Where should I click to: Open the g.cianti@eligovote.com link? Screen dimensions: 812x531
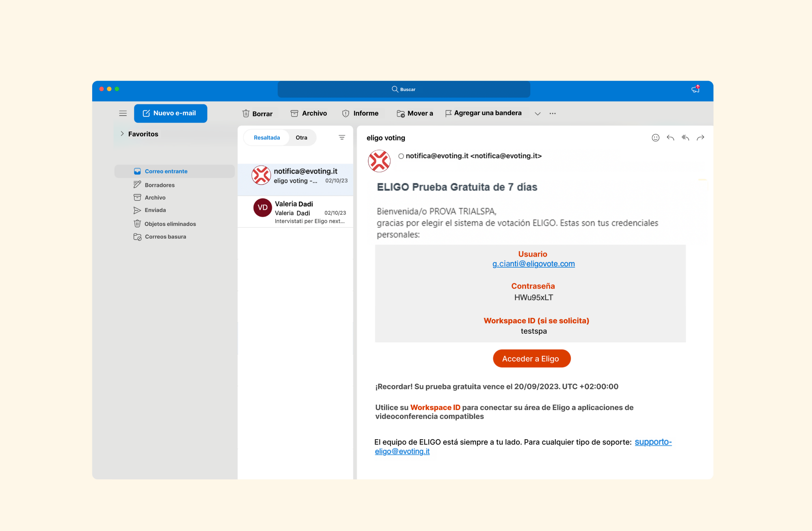tap(533, 264)
